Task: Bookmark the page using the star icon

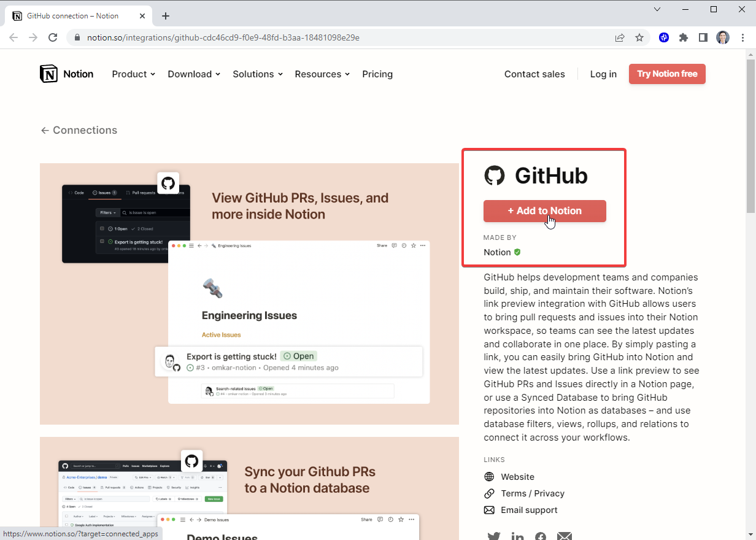Action: 639,37
